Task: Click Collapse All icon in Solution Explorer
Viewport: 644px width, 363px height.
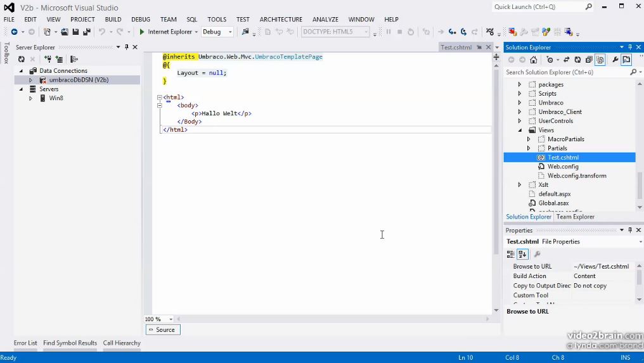Action: pos(589,60)
